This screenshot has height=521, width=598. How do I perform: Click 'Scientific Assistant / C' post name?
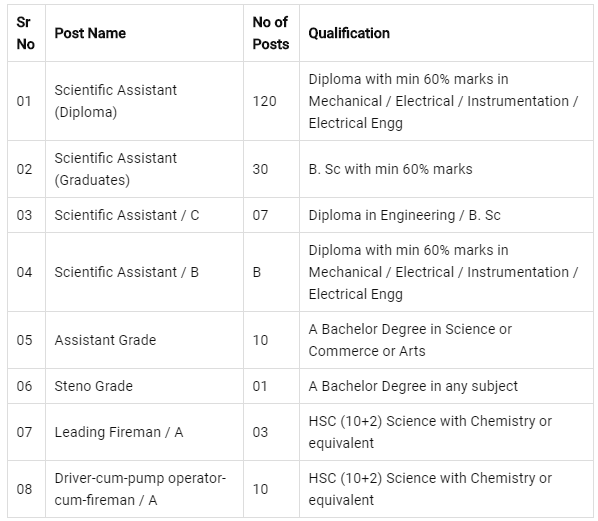[127, 215]
